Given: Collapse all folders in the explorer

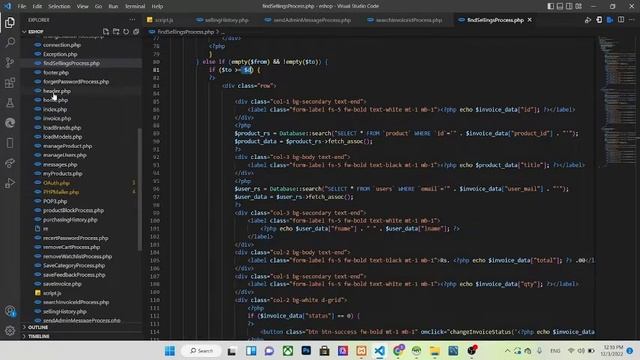Looking at the screenshot, I should [x=136, y=31].
